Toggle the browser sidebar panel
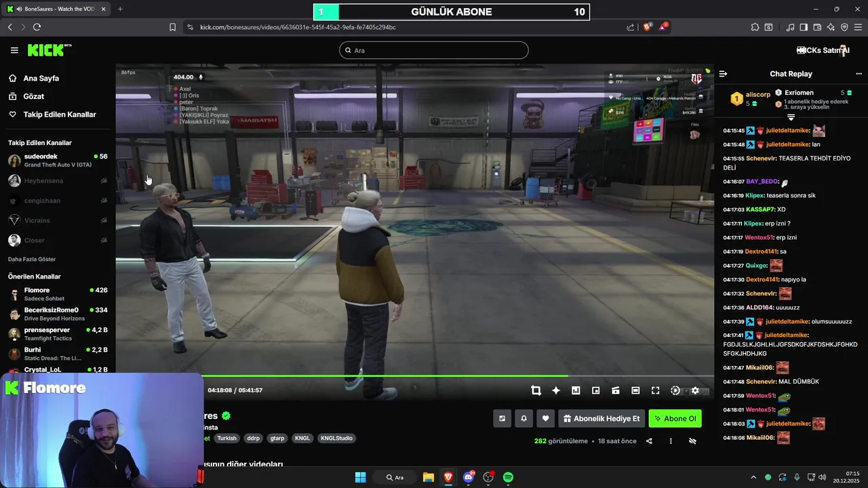The width and height of the screenshot is (868, 488). 804,27
